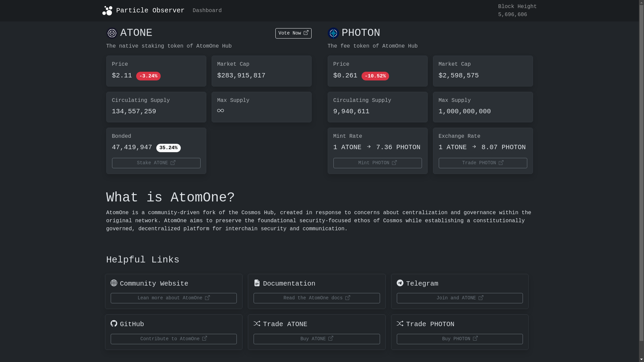Click PHOTON circulating supply 9,940,611
This screenshot has height=362, width=644.
coord(351,111)
